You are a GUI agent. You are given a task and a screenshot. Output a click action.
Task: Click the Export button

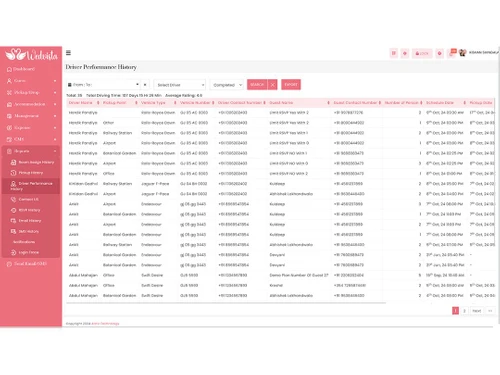point(291,85)
